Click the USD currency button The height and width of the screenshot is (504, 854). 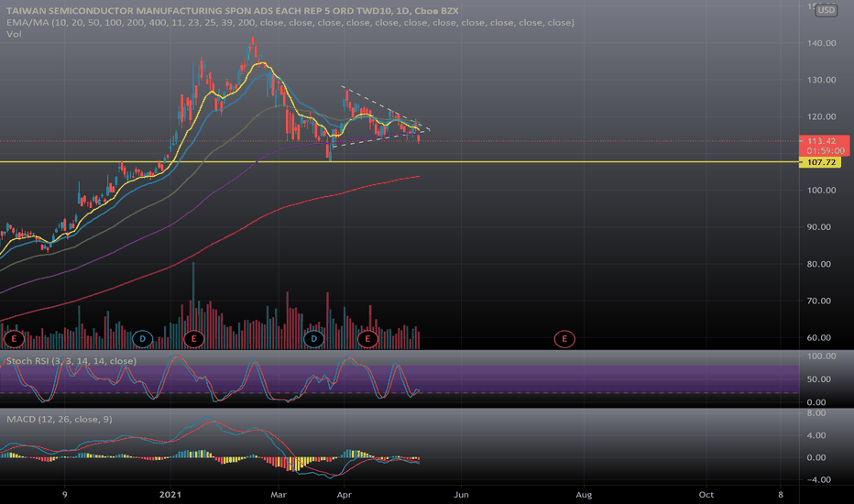coord(826,10)
